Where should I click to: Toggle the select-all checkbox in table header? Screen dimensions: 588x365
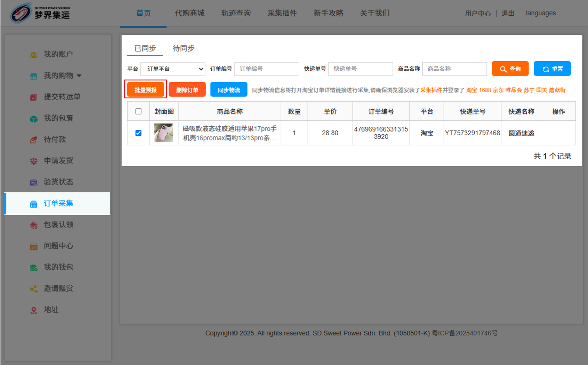[138, 111]
